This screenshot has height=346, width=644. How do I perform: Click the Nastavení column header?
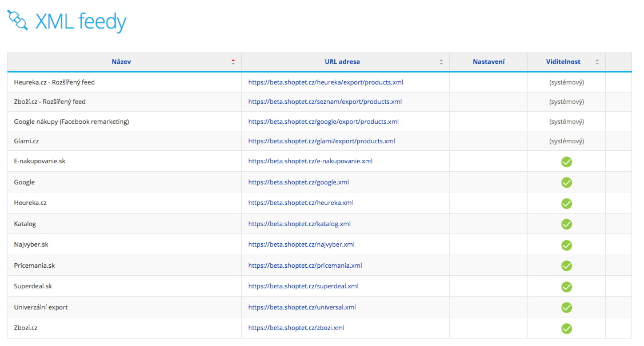pyautogui.click(x=489, y=62)
